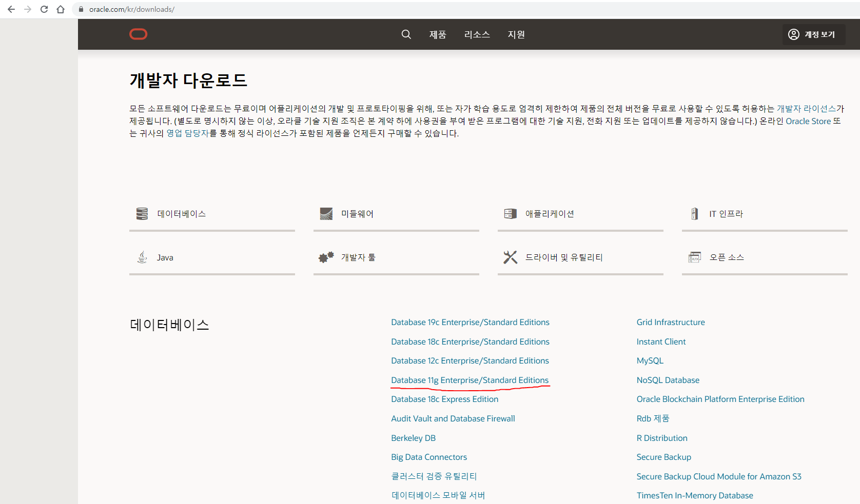Go to browser home page icon
This screenshot has height=504, width=860.
61,9
